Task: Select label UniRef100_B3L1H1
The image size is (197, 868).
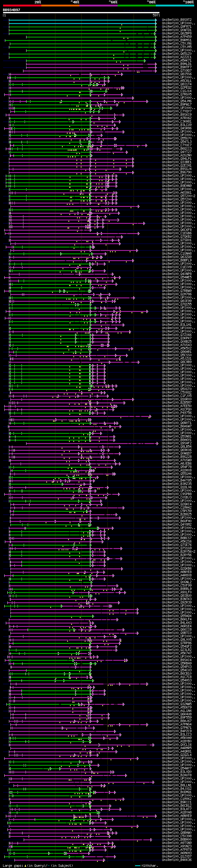Action: click(177, 325)
